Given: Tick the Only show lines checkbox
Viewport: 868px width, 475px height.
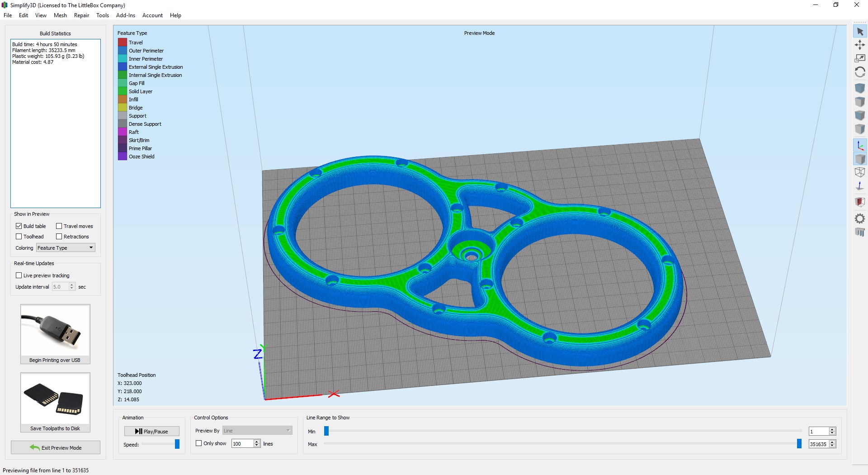Looking at the screenshot, I should tap(198, 443).
